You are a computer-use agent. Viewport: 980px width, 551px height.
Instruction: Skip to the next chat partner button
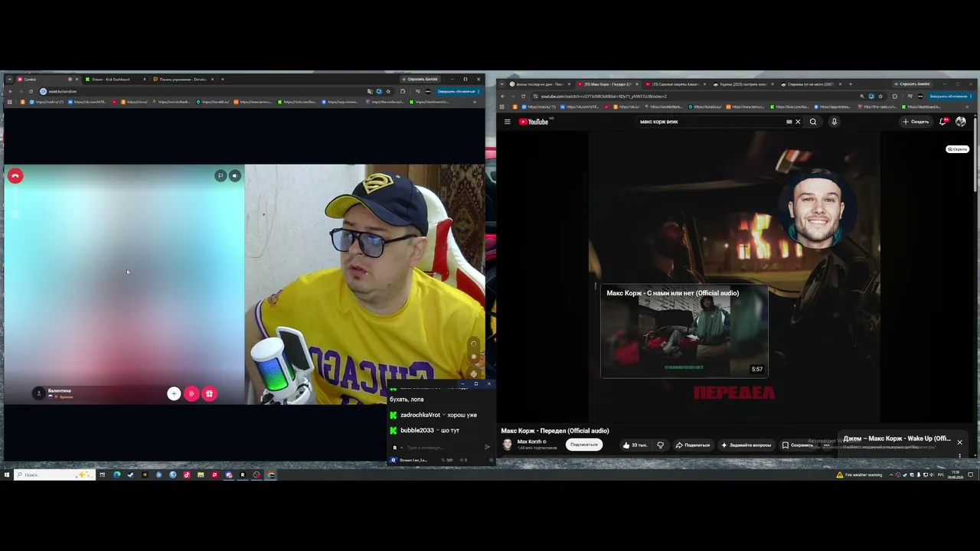tap(191, 393)
